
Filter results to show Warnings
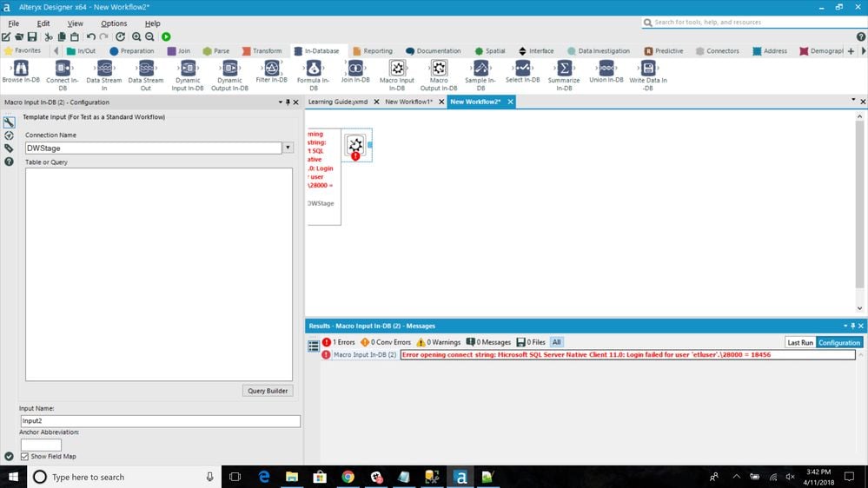439,342
